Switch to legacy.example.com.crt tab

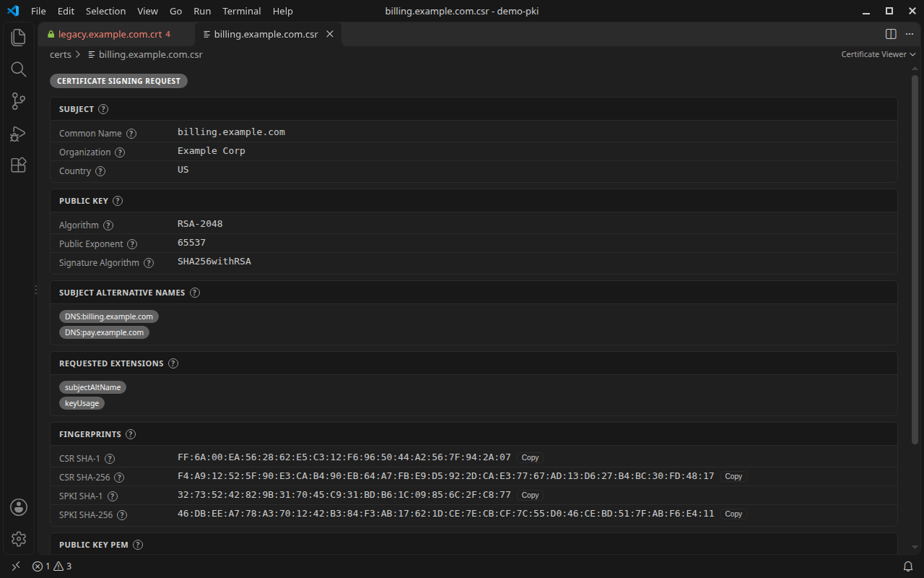116,34
